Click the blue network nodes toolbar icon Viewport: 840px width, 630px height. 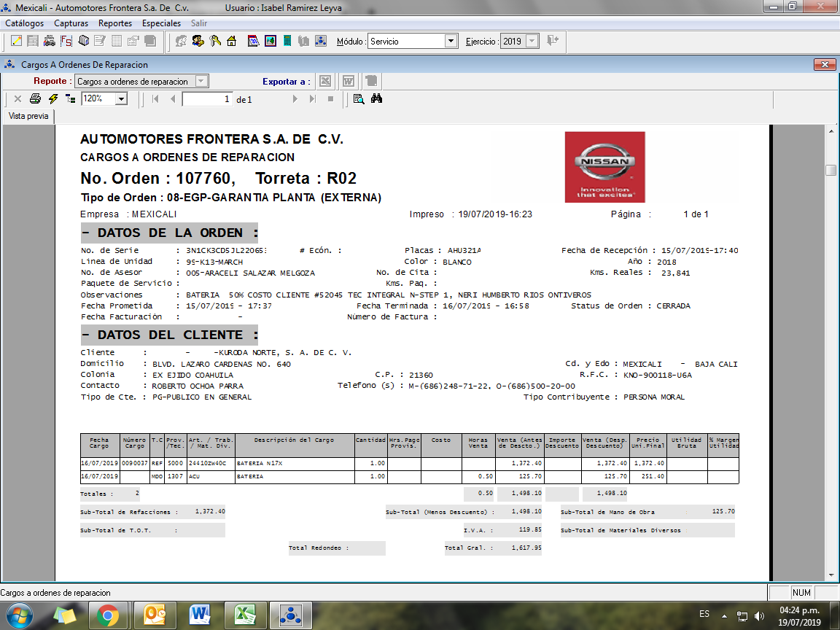[320, 42]
